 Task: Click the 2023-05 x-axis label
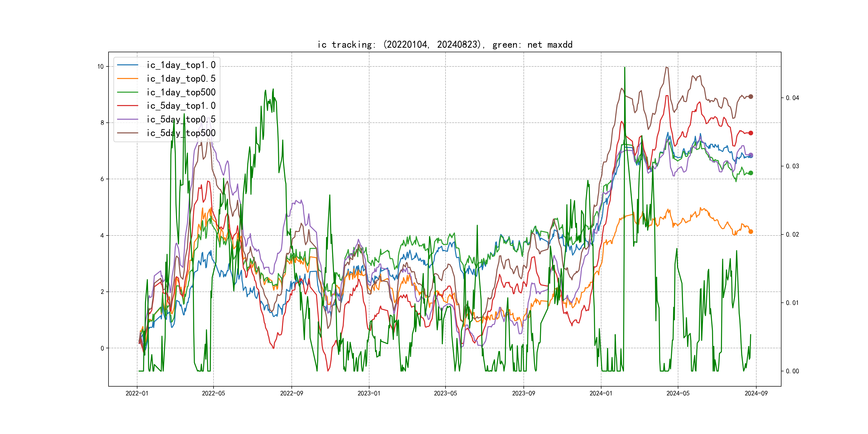pos(445,393)
